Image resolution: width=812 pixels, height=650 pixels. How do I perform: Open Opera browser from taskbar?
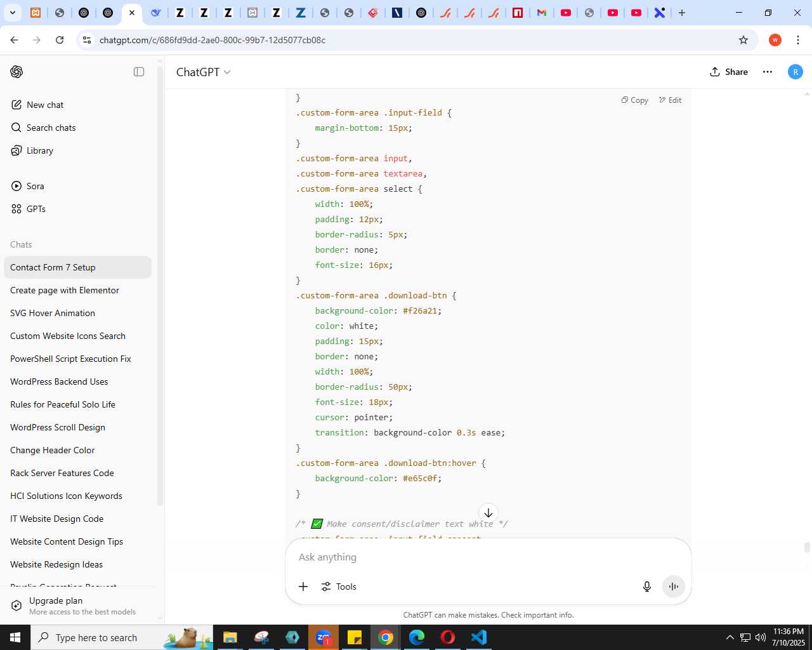point(448,637)
